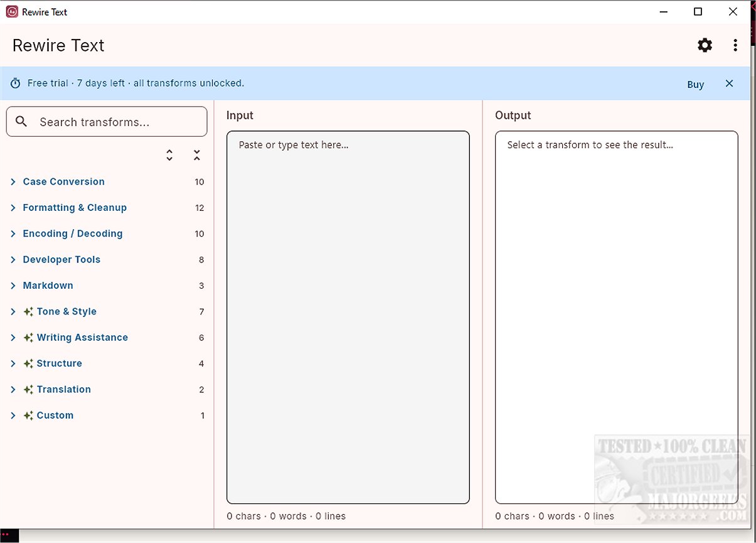Select the Tone & Style label
756x543 pixels.
67,312
